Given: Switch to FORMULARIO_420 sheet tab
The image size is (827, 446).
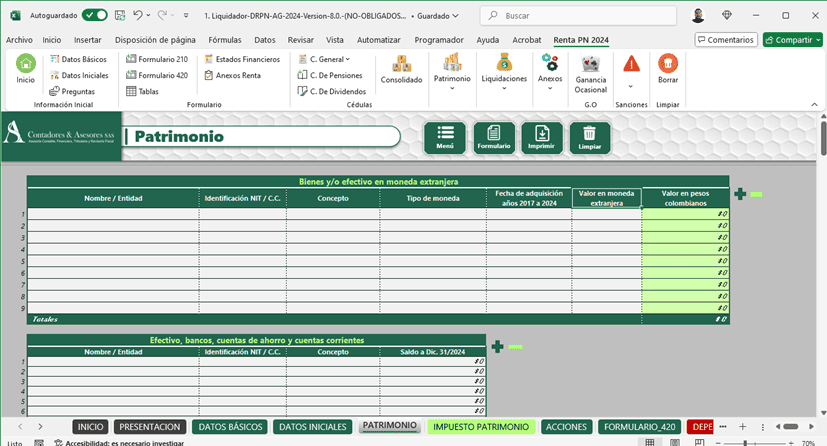Looking at the screenshot, I should tap(639, 426).
